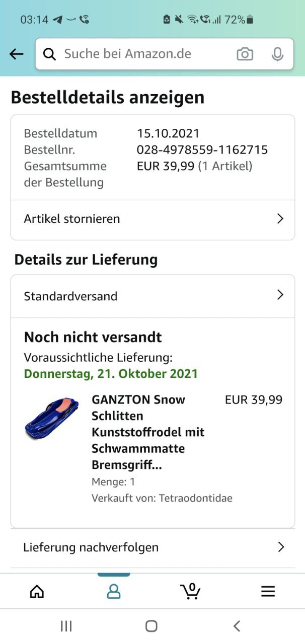Tap the back arrow icon

(x=17, y=54)
